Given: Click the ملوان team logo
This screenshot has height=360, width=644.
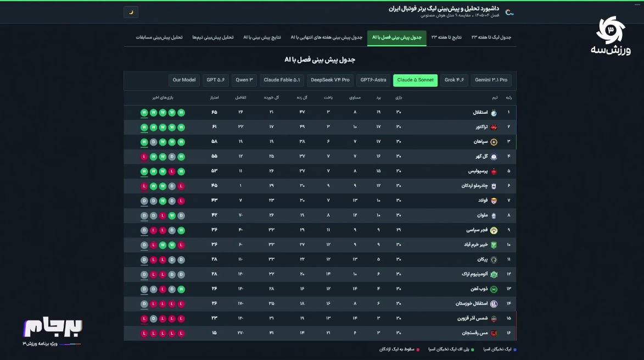Looking at the screenshot, I should point(494,216).
